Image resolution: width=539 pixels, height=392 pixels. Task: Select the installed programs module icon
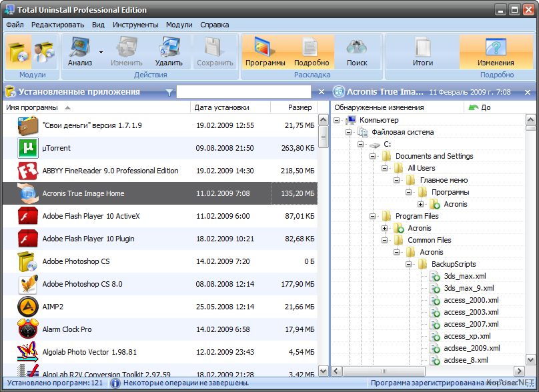point(18,52)
